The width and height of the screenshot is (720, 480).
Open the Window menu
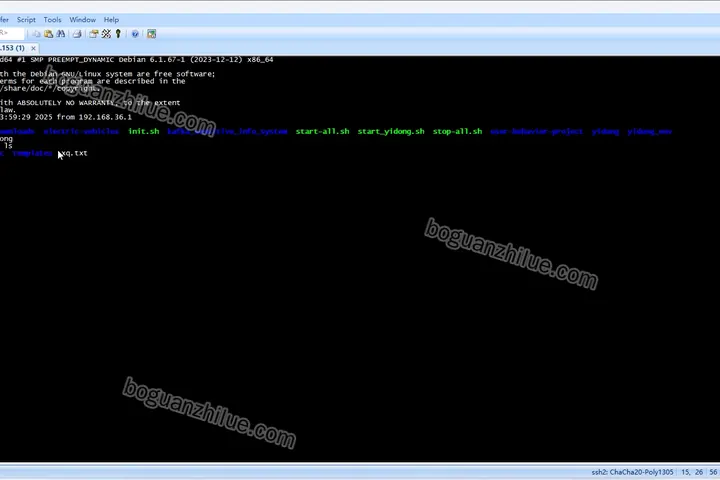coord(83,20)
